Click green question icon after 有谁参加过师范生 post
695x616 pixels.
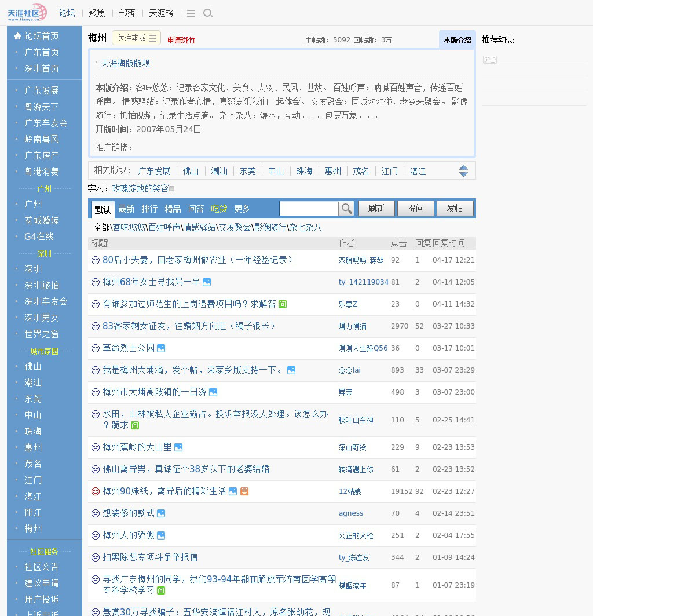(x=283, y=304)
